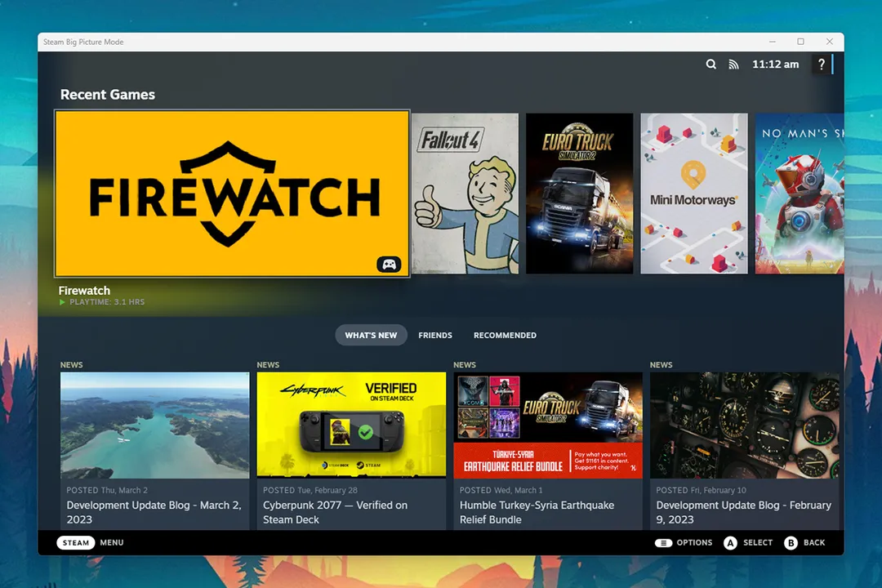This screenshot has width=882, height=588.
Task: Close the Steam Big Picture Mode window
Action: 829,42
